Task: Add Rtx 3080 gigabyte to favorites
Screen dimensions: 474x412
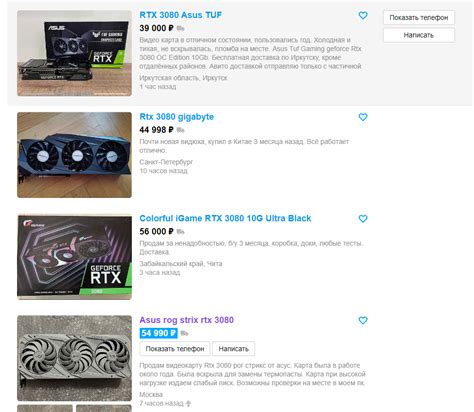Action: coord(363,117)
